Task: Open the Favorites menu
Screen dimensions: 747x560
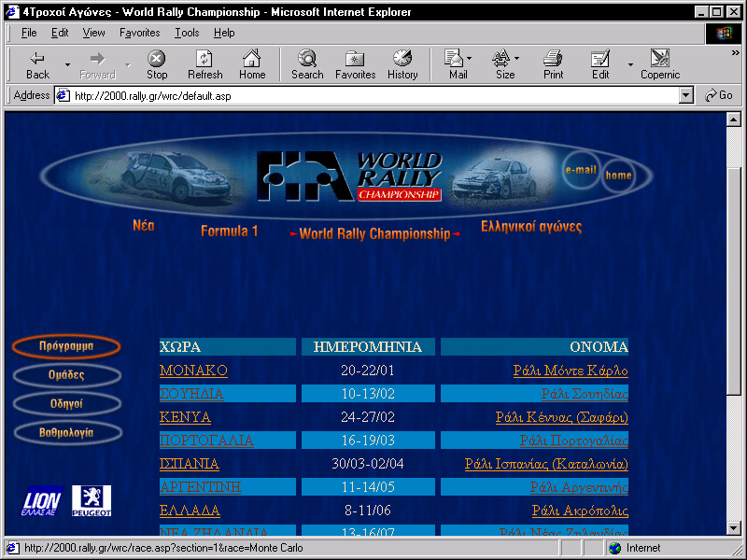Action: pos(139,33)
